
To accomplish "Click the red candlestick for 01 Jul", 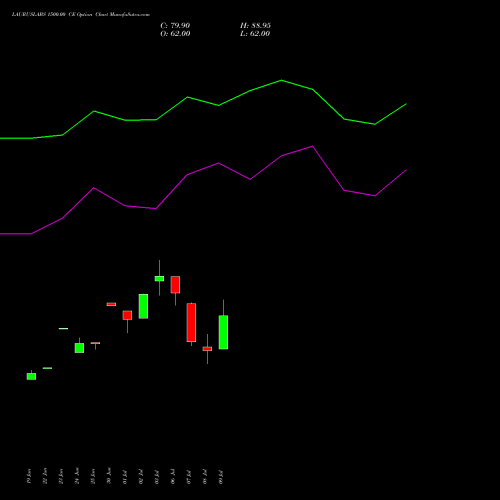I will click(127, 315).
